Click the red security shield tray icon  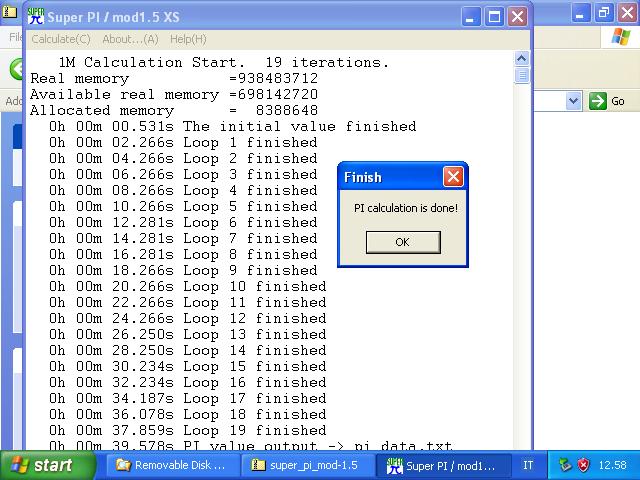point(583,465)
